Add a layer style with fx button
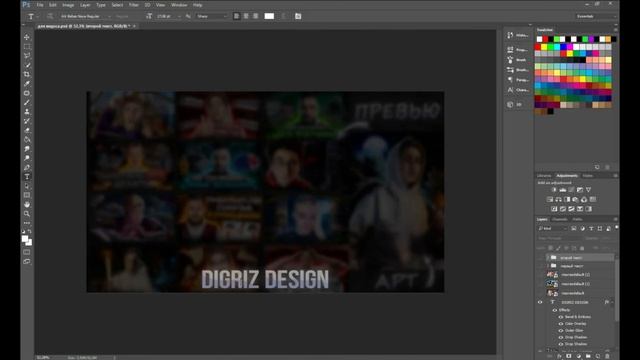 (x=559, y=356)
